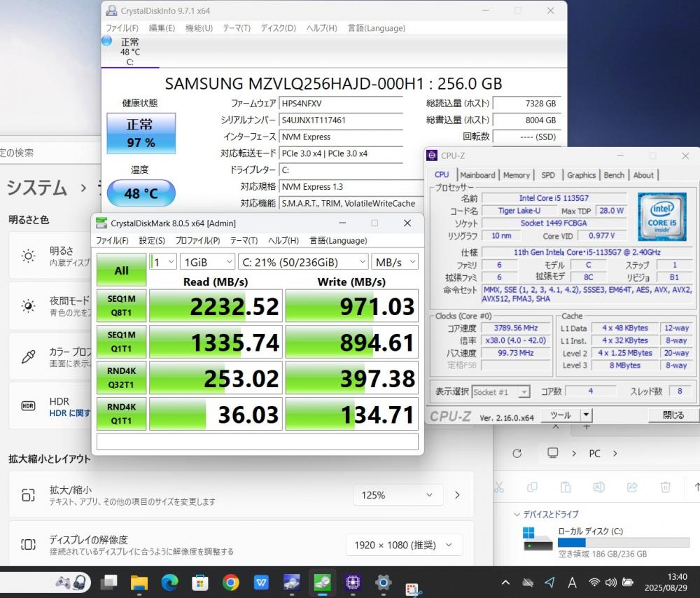700x598 pixels.
Task: Run the SEQ1M Q1T1 test
Action: [121, 342]
